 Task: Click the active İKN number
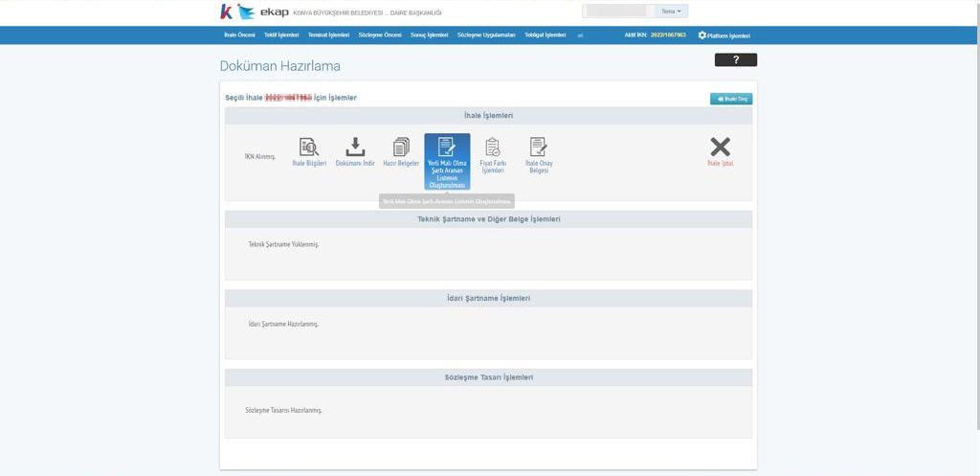(x=667, y=35)
